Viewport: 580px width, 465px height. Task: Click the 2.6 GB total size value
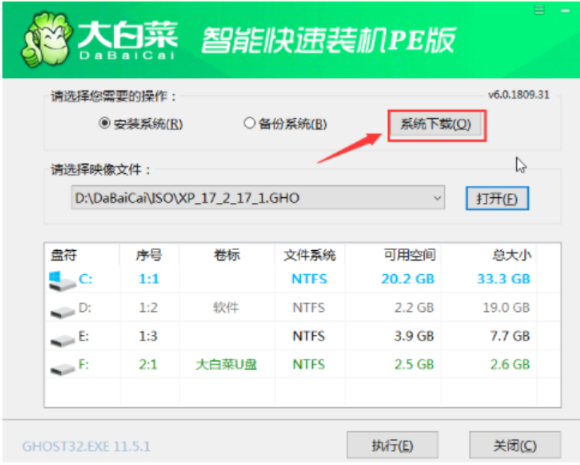click(x=510, y=365)
